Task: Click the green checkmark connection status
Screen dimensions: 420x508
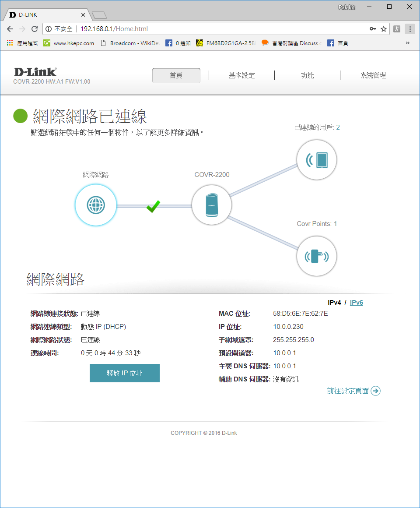Action: (153, 206)
